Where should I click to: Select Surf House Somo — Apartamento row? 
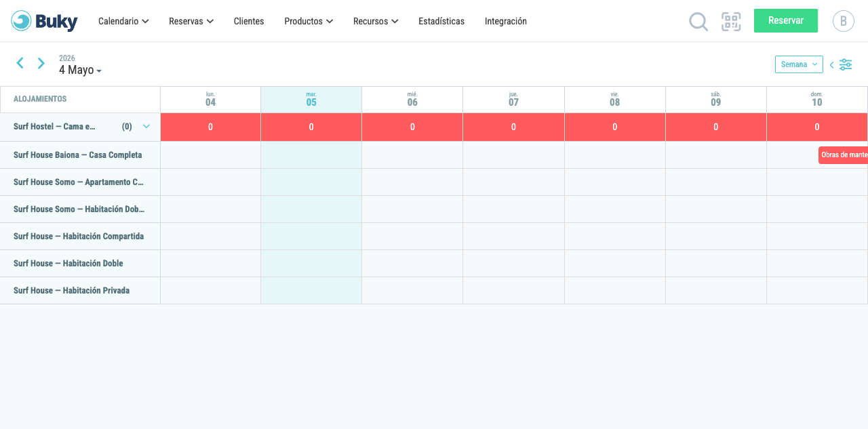(x=79, y=182)
